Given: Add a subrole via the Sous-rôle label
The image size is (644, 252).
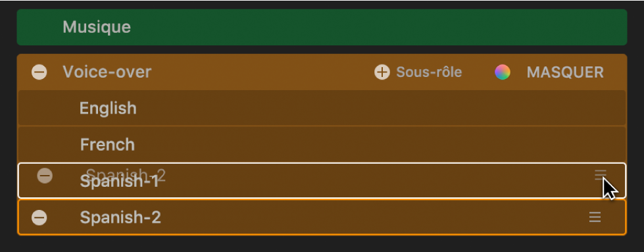Looking at the screenshot, I should pos(429,72).
